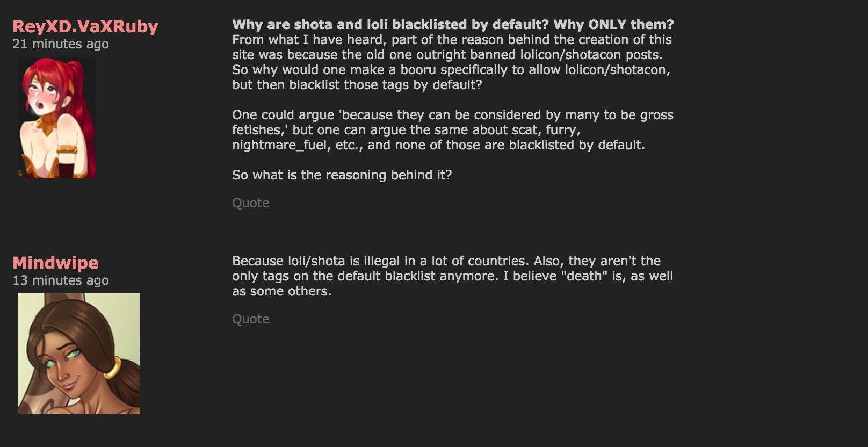Click Mindwipe's brown-haired avatar image

[x=79, y=353]
